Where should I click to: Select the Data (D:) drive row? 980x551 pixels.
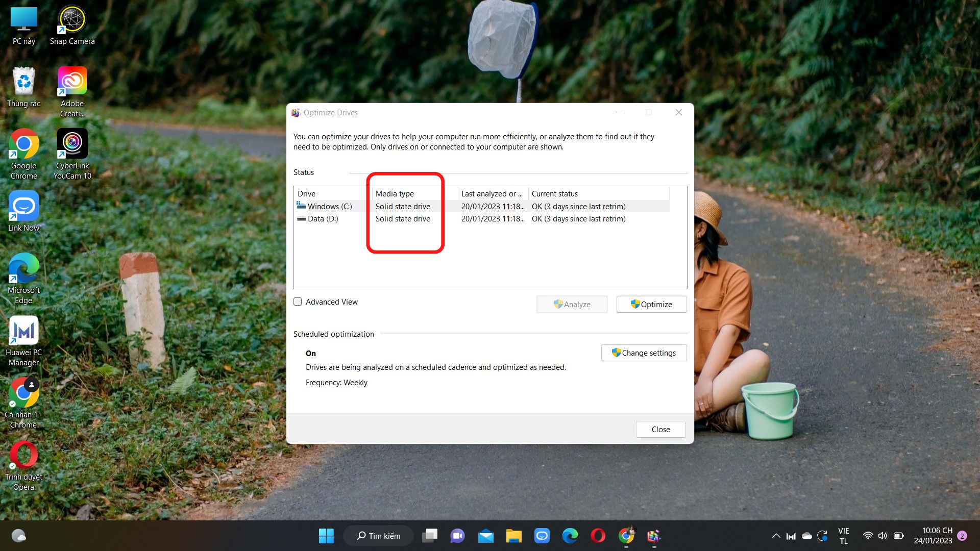pyautogui.click(x=482, y=218)
